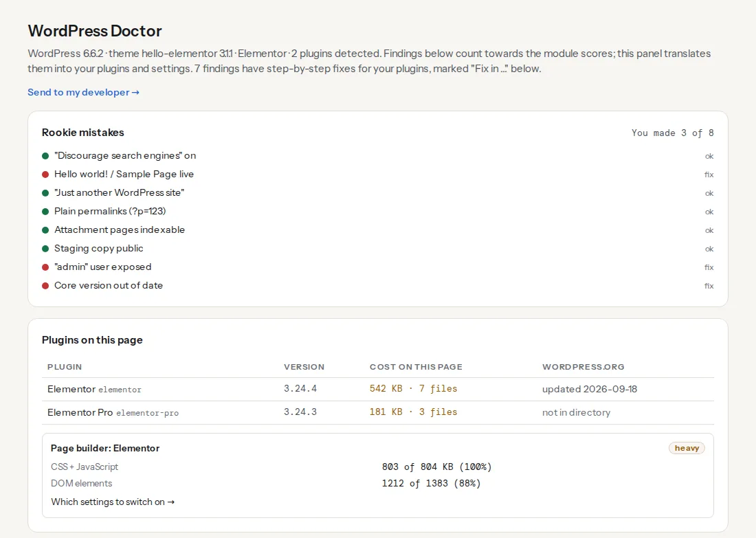
Task: Click the 'DOM elements' label
Action: click(82, 483)
